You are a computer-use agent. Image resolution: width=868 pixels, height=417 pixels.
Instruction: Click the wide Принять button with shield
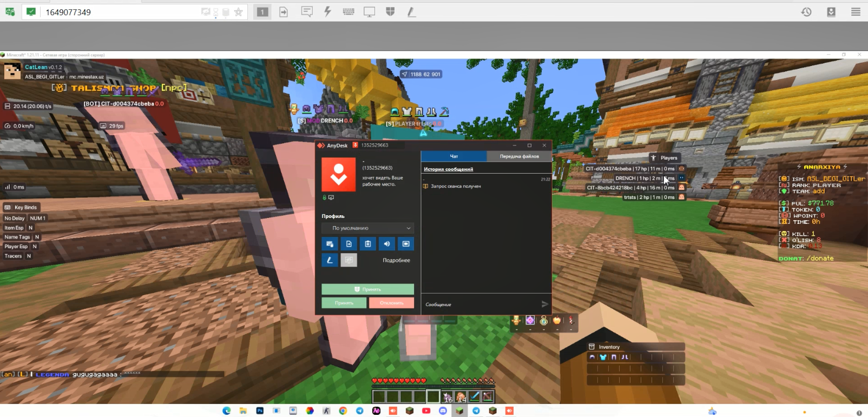367,289
